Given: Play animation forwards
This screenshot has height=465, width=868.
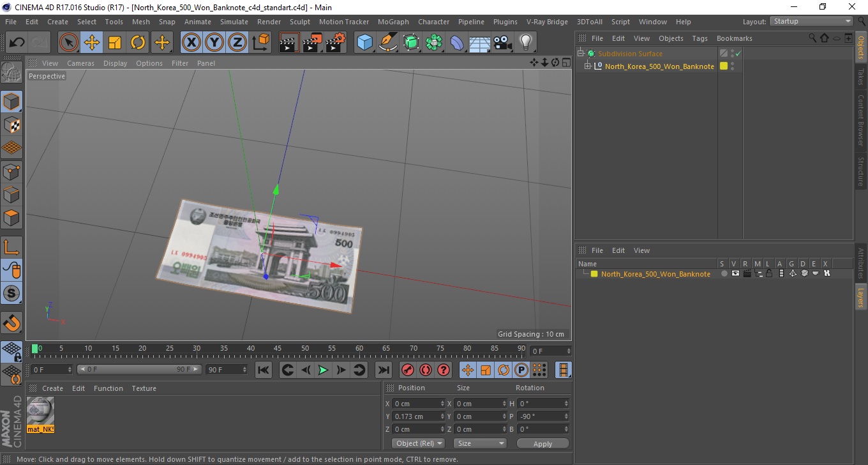Looking at the screenshot, I should 324,370.
